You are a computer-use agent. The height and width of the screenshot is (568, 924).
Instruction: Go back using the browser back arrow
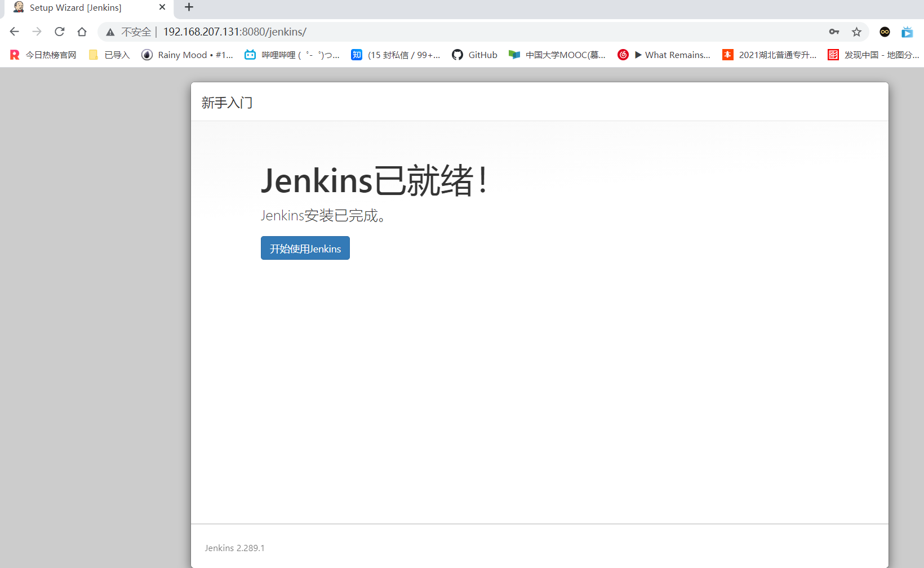point(15,32)
